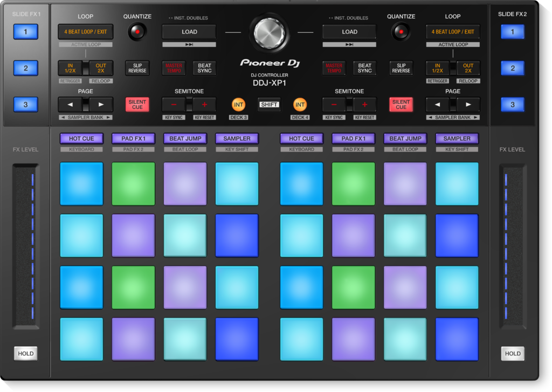Image resolution: width=552 pixels, height=392 pixels.
Task: Trigger SILENT CUE on the right side
Action: (401, 104)
